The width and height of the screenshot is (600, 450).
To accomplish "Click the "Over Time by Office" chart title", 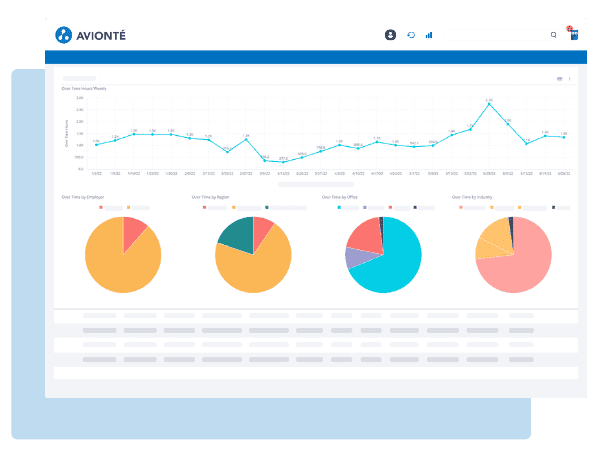I will [x=339, y=197].
